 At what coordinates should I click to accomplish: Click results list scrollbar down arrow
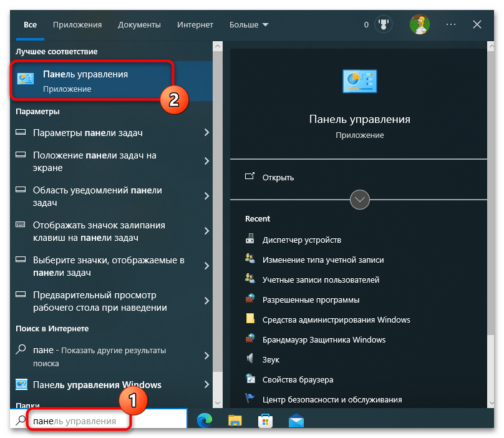[x=218, y=403]
